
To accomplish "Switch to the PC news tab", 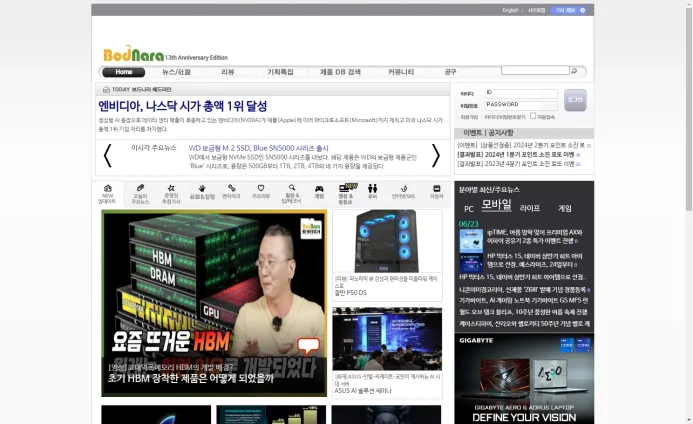I will tap(468, 209).
